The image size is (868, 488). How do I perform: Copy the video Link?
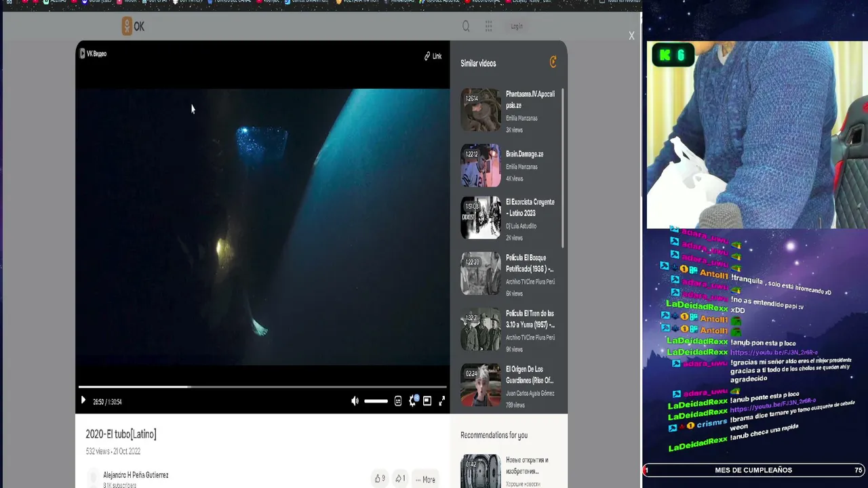pyautogui.click(x=433, y=56)
